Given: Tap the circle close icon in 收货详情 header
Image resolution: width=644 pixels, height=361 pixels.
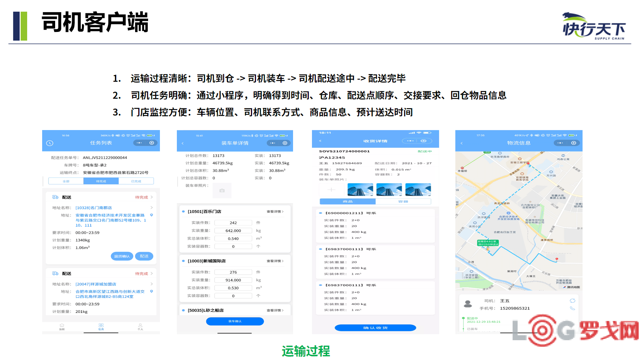Looking at the screenshot, I should [x=424, y=141].
